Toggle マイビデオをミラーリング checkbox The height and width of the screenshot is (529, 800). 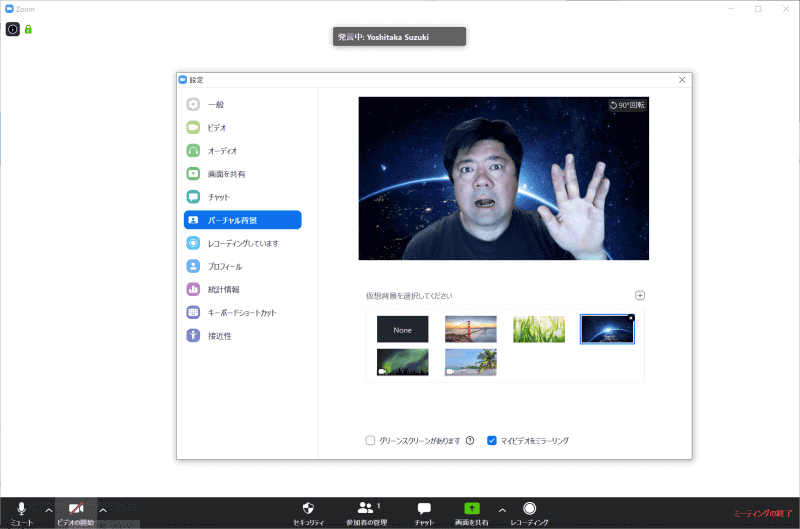492,440
